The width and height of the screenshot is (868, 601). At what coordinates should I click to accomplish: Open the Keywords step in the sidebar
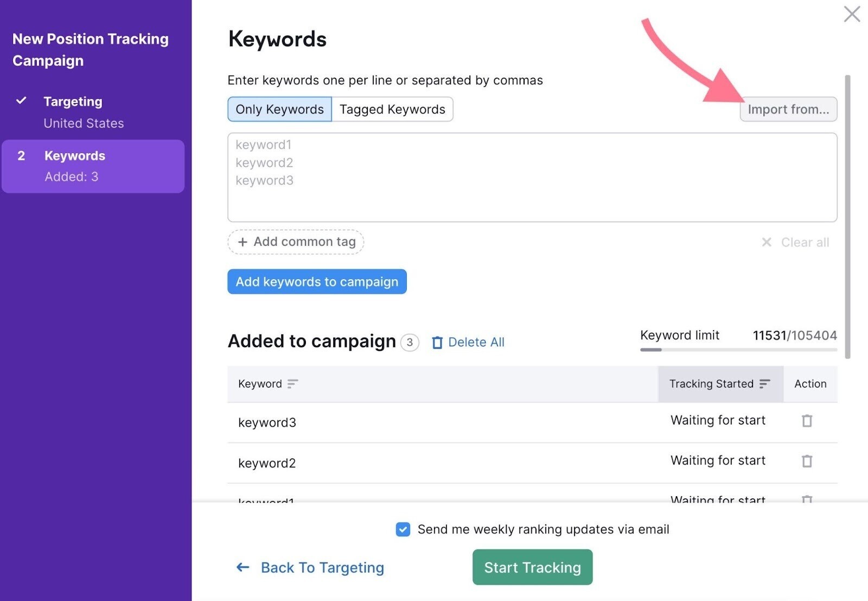(x=74, y=156)
